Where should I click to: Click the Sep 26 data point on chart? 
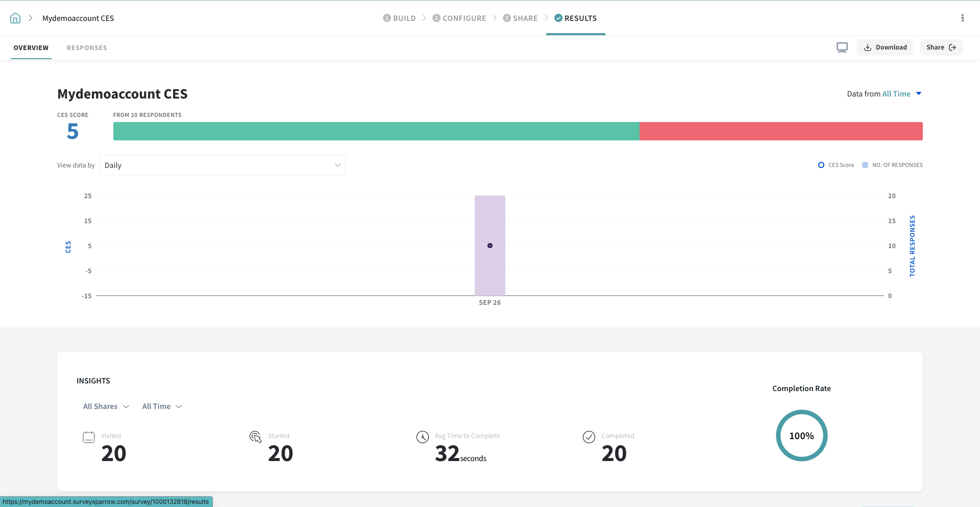pyautogui.click(x=489, y=246)
